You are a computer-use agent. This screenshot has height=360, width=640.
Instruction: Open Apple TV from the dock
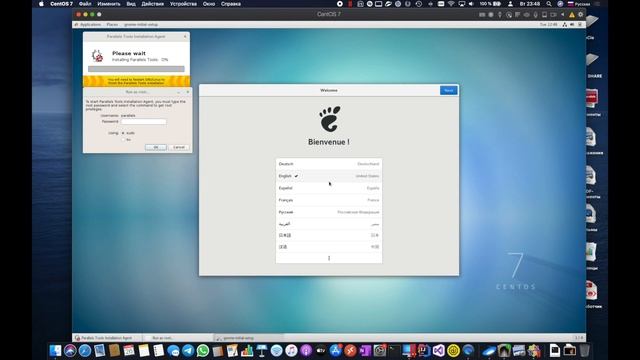pos(320,351)
